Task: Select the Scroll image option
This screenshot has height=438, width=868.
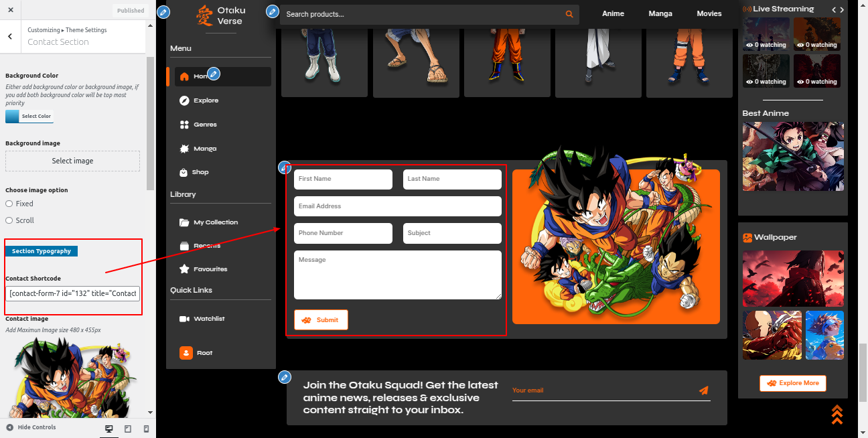Action: 9,220
